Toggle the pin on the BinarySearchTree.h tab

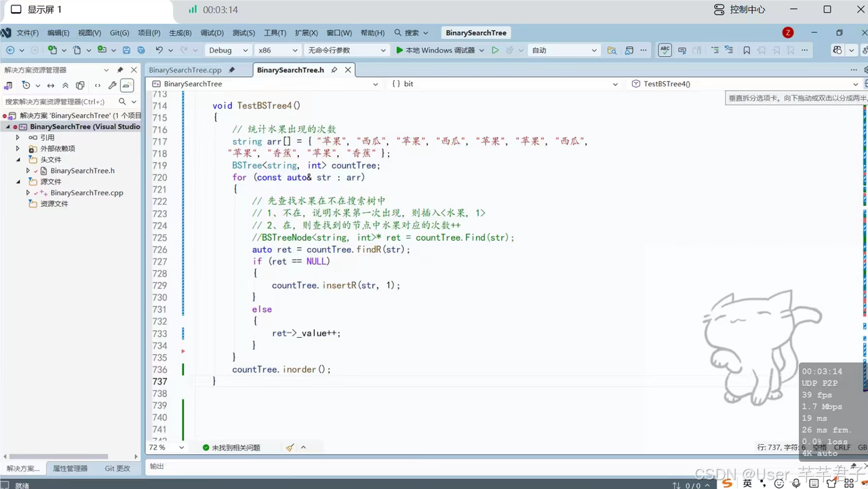334,70
